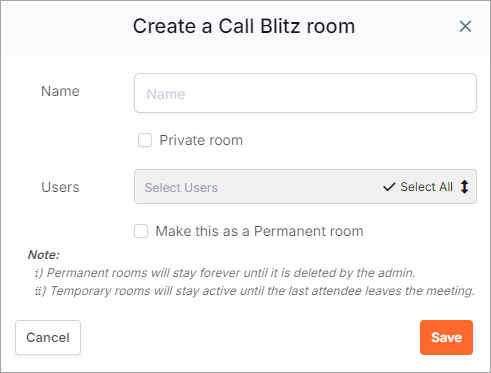Click the Users field label

pos(60,187)
